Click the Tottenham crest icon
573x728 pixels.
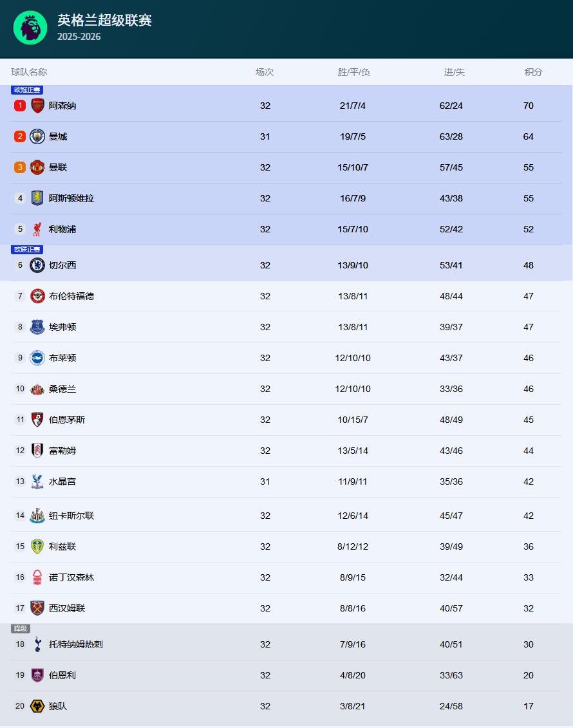[37, 644]
